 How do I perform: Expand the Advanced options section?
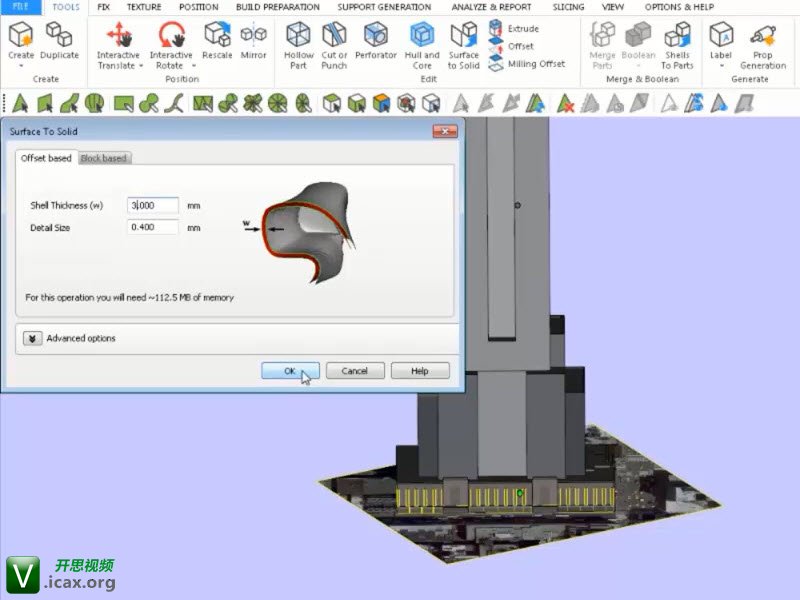pos(32,339)
